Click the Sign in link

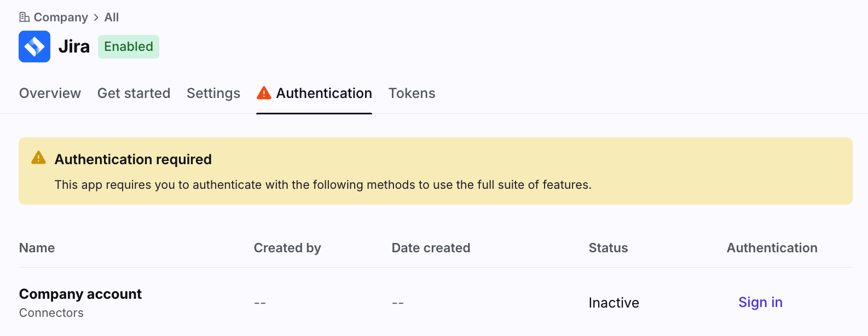[x=760, y=303]
